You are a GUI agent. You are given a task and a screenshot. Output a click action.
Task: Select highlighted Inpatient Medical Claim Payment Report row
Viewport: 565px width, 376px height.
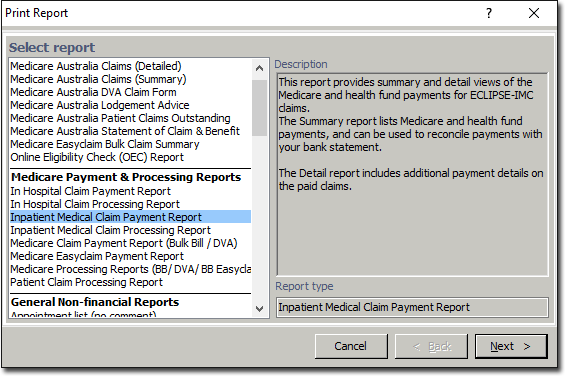130,217
